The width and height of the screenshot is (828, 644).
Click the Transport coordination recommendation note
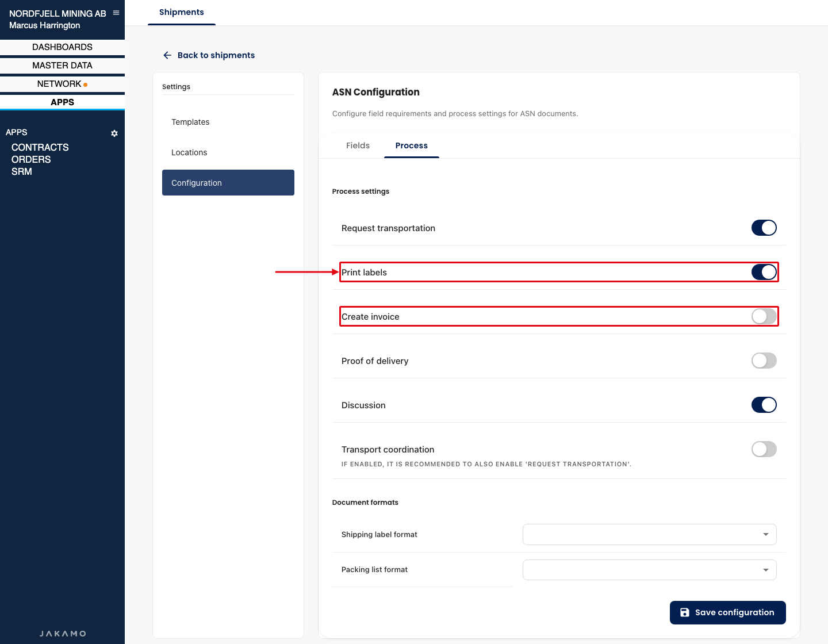486,464
